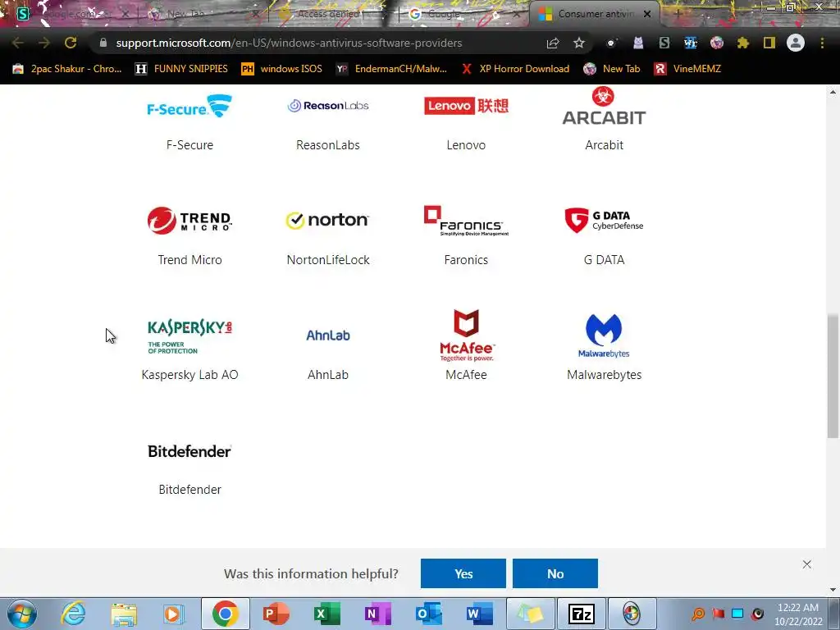Image resolution: width=840 pixels, height=630 pixels.
Task: Open the Chrome profile avatar
Action: click(x=796, y=43)
